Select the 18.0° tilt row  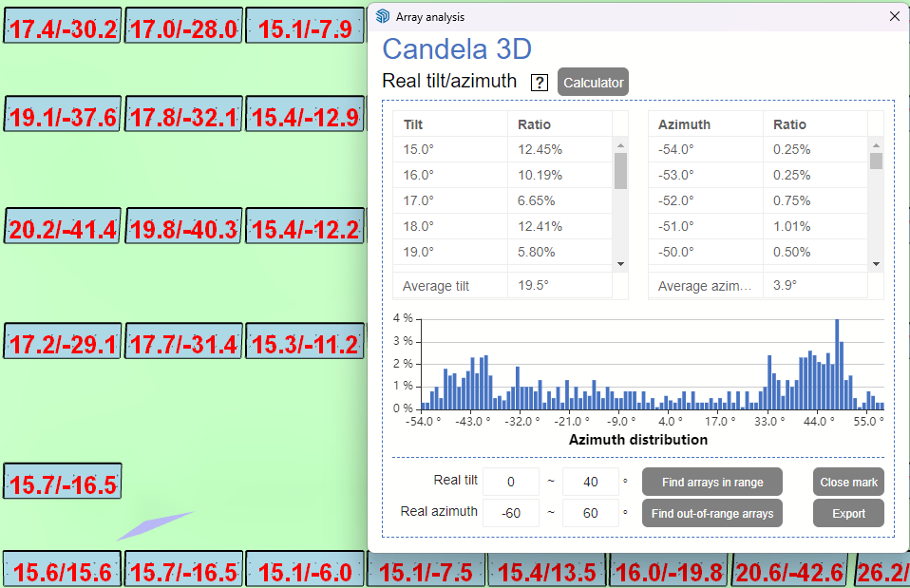pos(502,226)
